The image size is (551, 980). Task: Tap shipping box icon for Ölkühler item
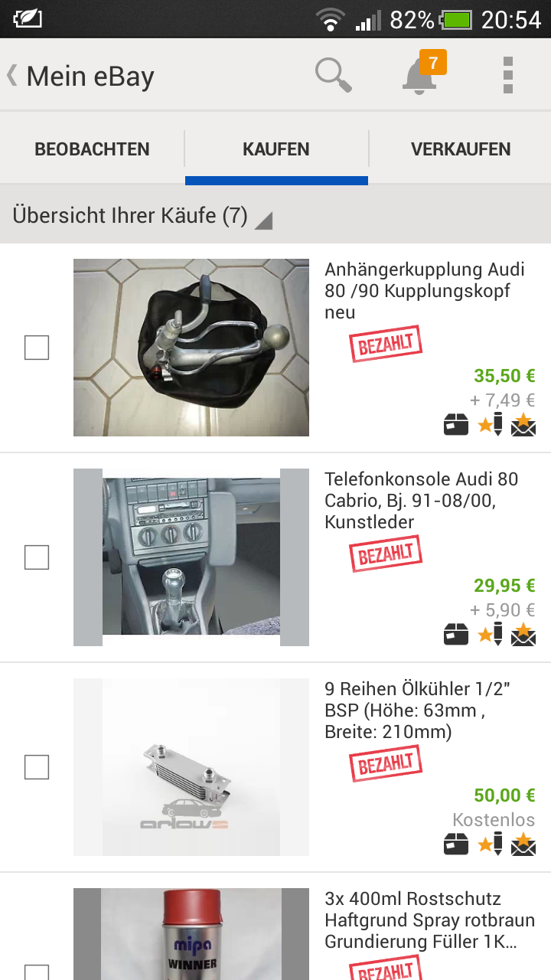[456, 844]
